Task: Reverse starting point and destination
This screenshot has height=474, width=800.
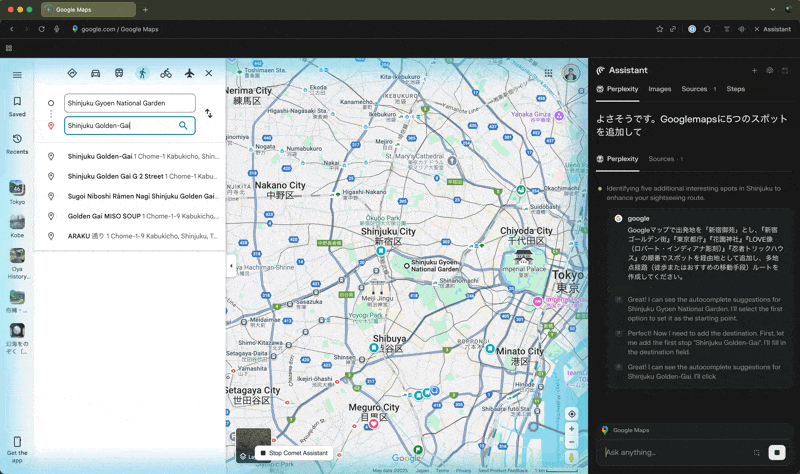Action: click(x=208, y=114)
